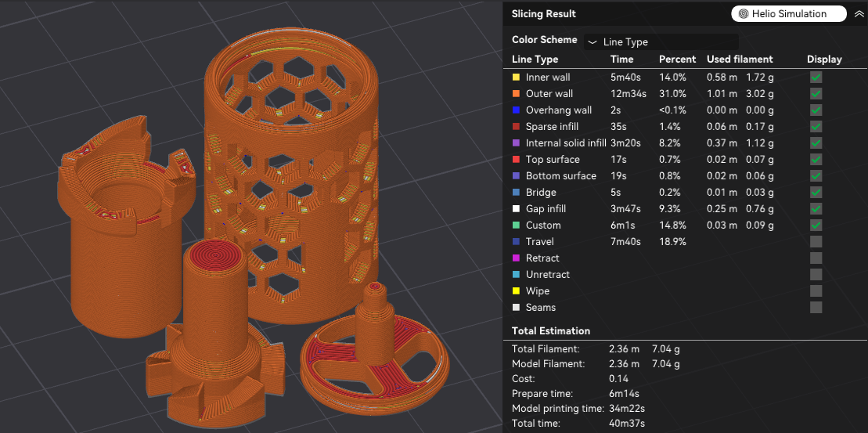Select the Sparse infill row label
The image size is (868, 433).
coord(553,127)
